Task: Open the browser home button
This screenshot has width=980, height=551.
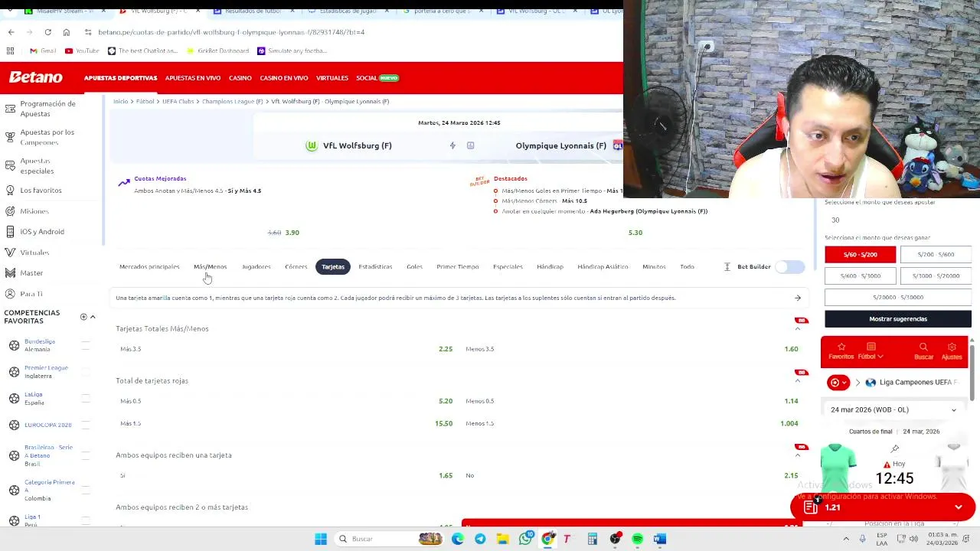Action: click(66, 32)
